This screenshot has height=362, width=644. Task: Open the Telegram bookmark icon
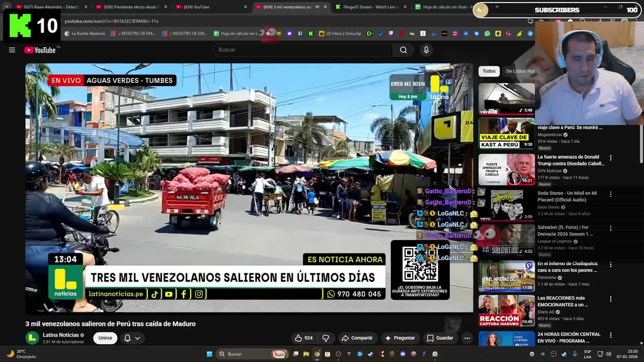coord(530,34)
